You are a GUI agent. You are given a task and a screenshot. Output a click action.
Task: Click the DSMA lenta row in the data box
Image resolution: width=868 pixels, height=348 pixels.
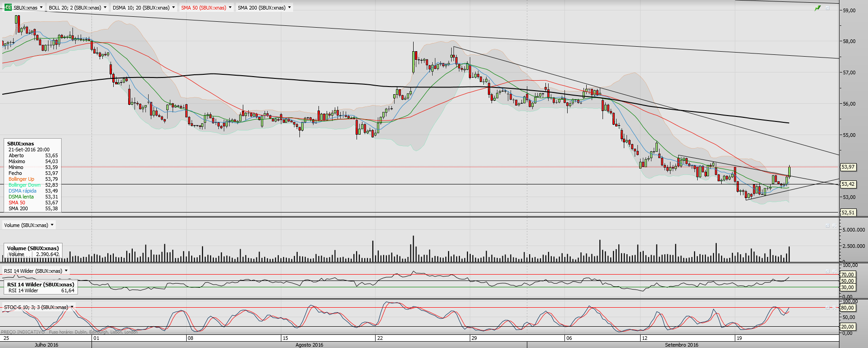33,197
